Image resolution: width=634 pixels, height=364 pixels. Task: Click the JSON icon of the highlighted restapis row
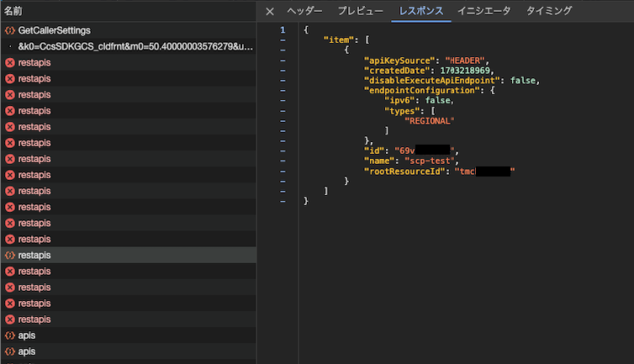[10, 256]
